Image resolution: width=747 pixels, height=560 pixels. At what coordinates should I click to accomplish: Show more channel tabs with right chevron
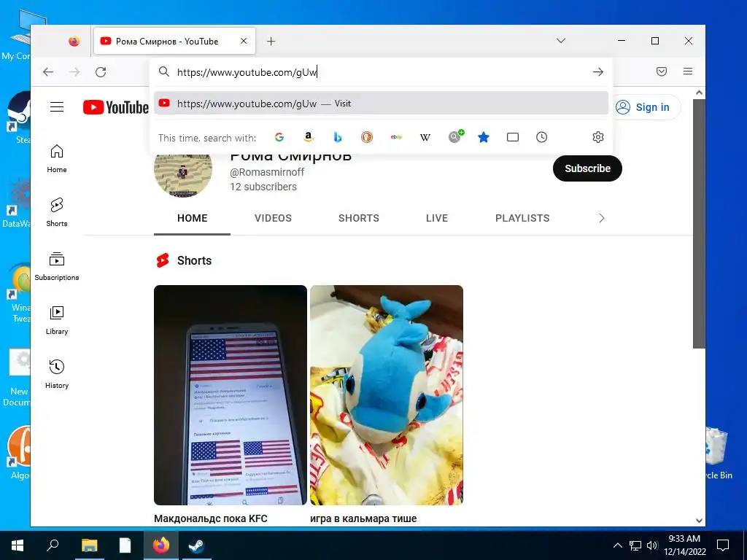pos(601,218)
